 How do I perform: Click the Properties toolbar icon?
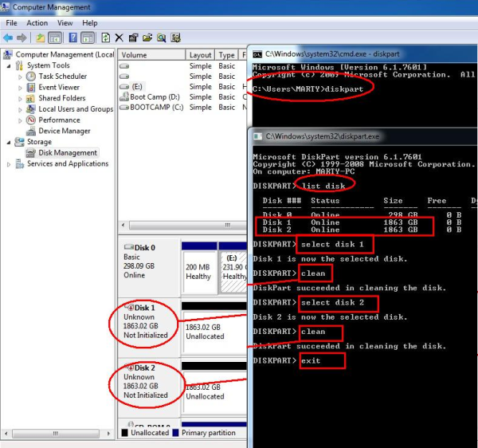click(134, 37)
